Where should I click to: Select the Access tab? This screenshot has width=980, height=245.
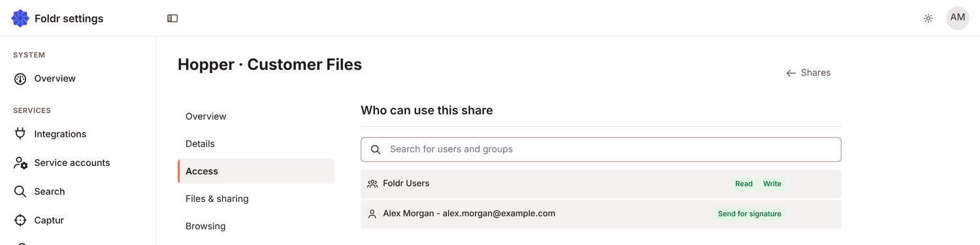[256, 171]
